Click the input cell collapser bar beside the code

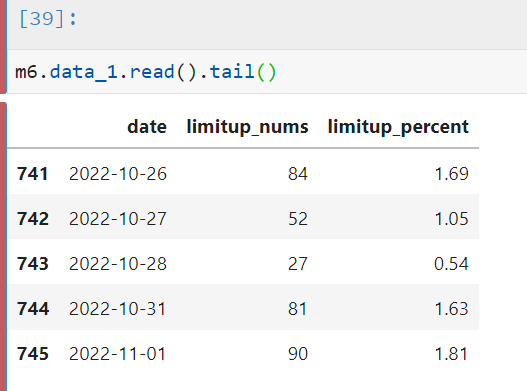(3, 47)
